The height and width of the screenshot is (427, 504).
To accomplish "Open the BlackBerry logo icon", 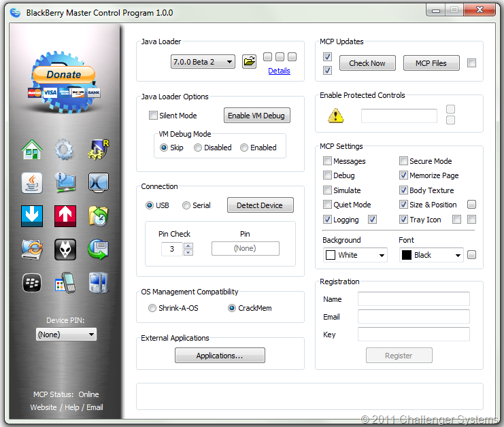I will point(32,283).
